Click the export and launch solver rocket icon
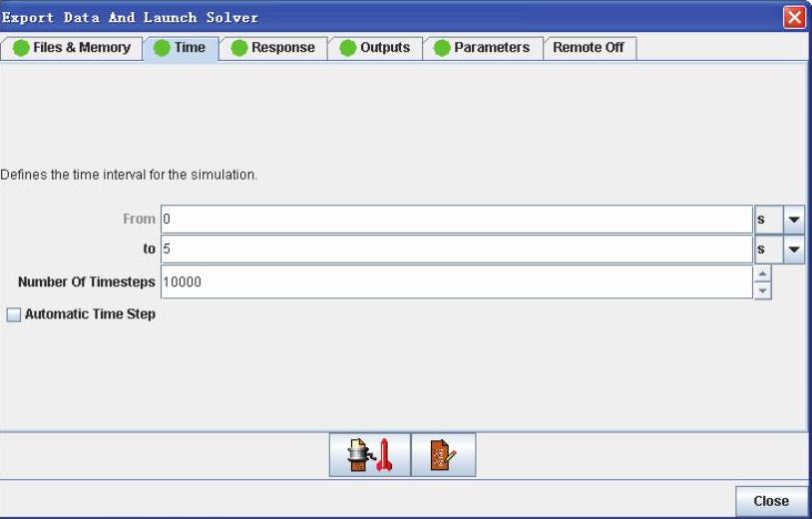The image size is (812, 519). (x=370, y=455)
